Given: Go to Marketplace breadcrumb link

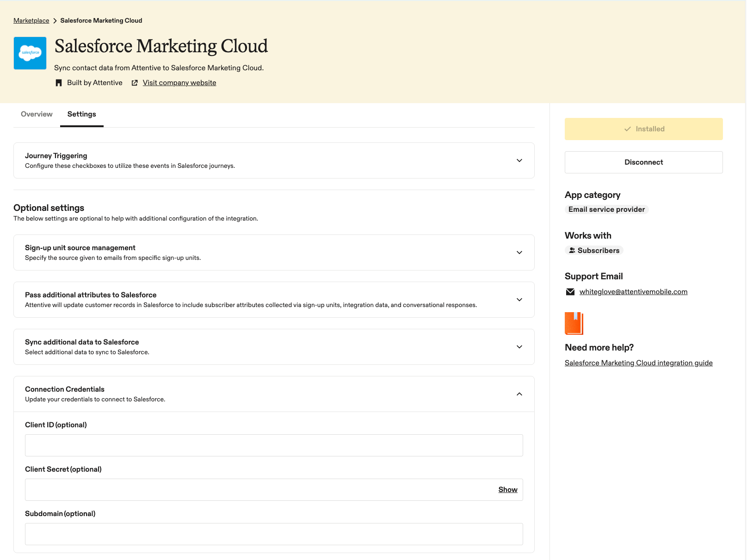Looking at the screenshot, I should 31,21.
